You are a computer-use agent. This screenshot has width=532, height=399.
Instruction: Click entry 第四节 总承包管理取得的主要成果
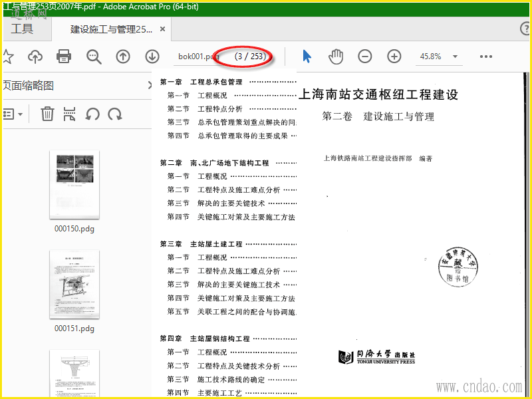tap(227, 136)
